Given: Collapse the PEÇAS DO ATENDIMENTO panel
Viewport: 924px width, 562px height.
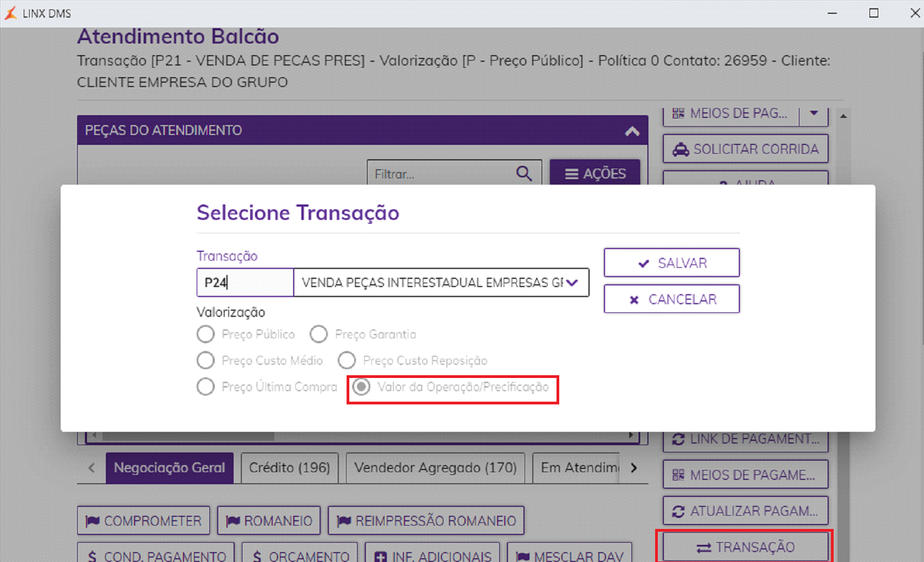Looking at the screenshot, I should coord(632,131).
